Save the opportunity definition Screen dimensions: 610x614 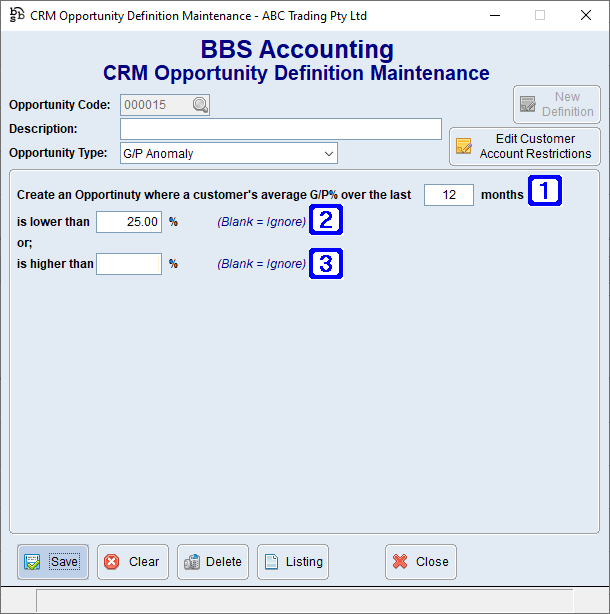53,562
